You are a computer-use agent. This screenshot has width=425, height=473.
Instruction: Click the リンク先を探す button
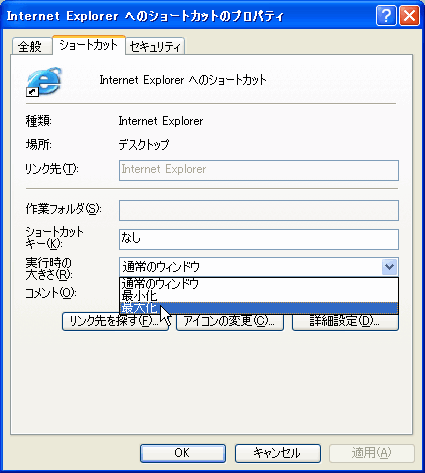(115, 321)
